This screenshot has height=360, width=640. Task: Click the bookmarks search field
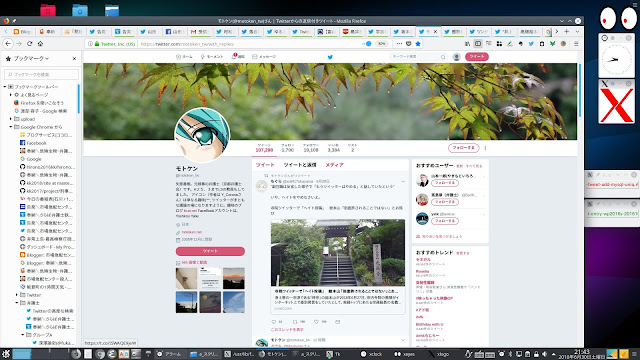[41, 74]
